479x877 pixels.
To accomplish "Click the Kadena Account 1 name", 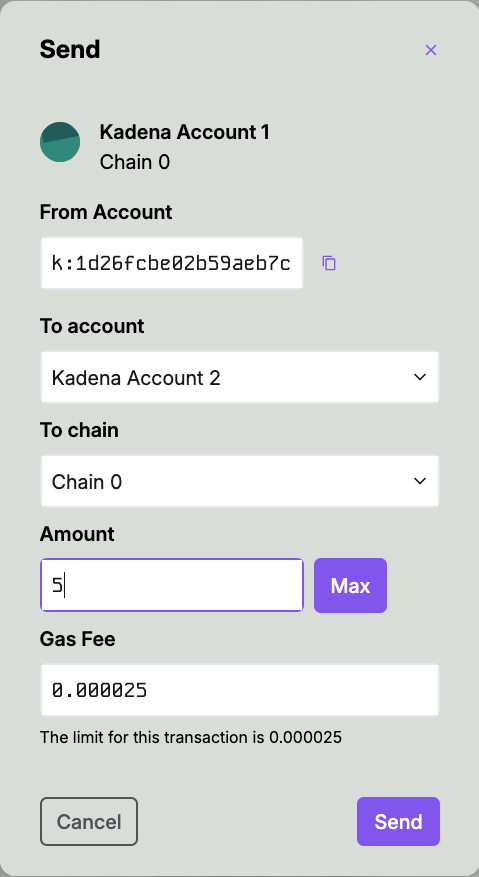I will [185, 132].
